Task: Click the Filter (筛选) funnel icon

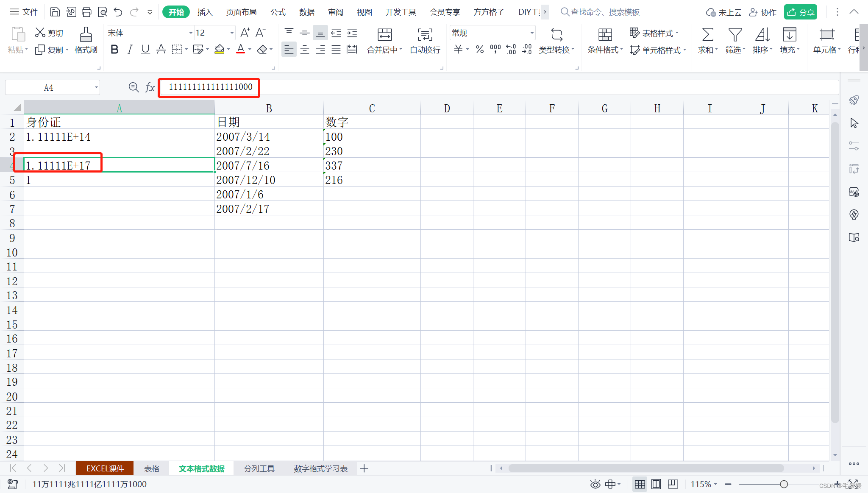Action: pyautogui.click(x=734, y=35)
